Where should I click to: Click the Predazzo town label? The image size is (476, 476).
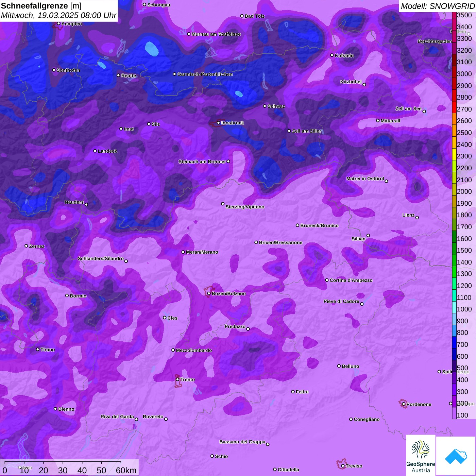(x=235, y=326)
